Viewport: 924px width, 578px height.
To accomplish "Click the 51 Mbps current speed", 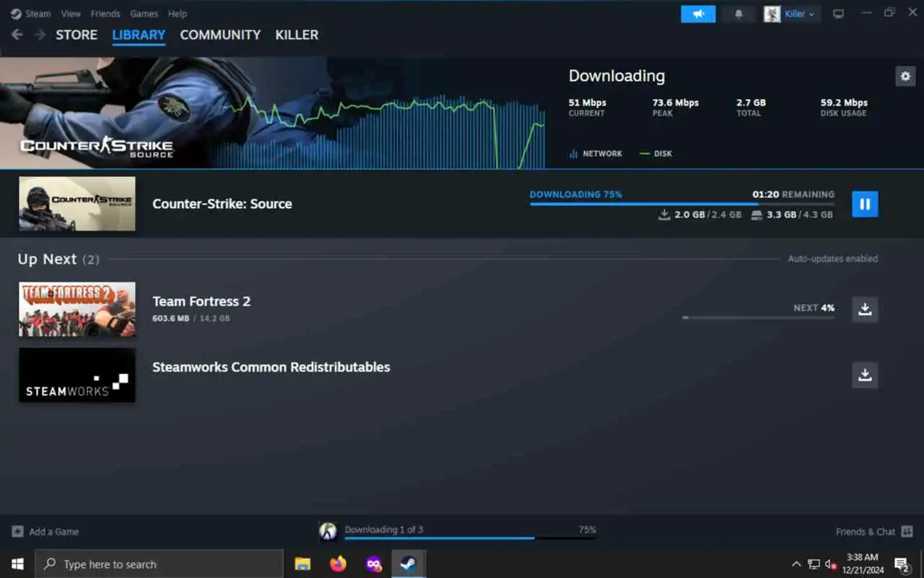I will click(588, 103).
